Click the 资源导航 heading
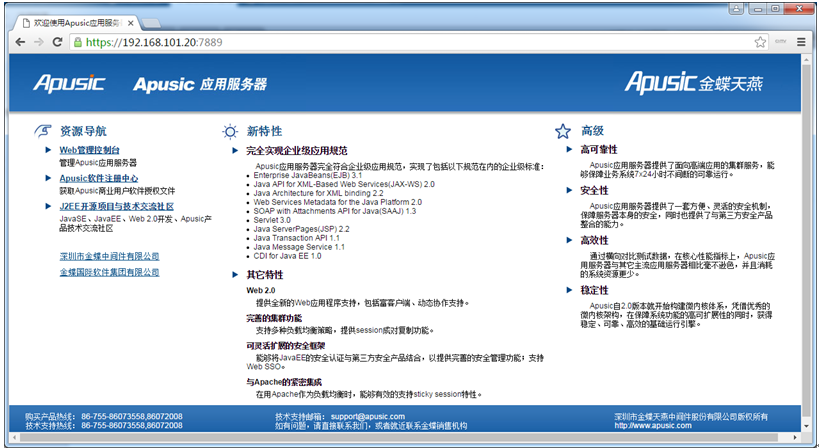The image size is (819, 448). pos(83,132)
